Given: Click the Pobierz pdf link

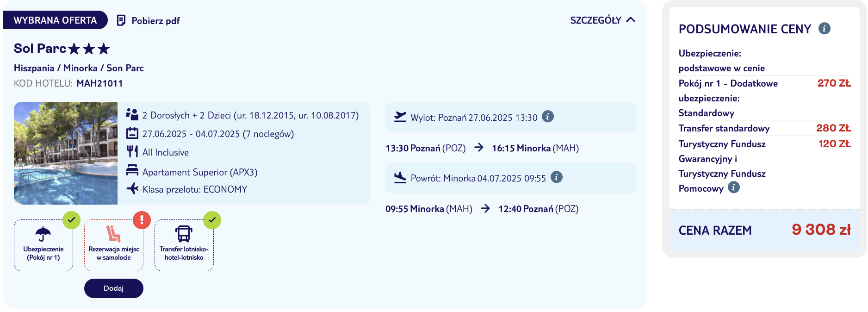Looking at the screenshot, I should (155, 21).
